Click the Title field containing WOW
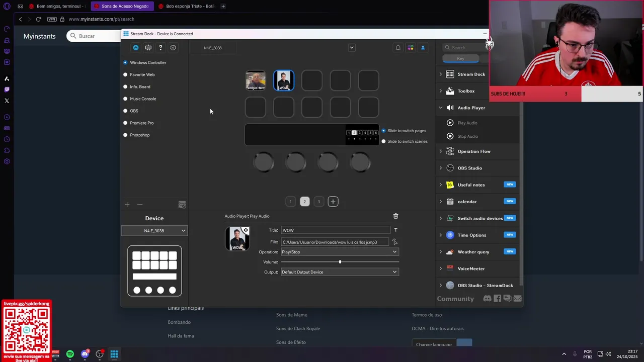Viewport: 644px width, 362px height. (x=336, y=230)
